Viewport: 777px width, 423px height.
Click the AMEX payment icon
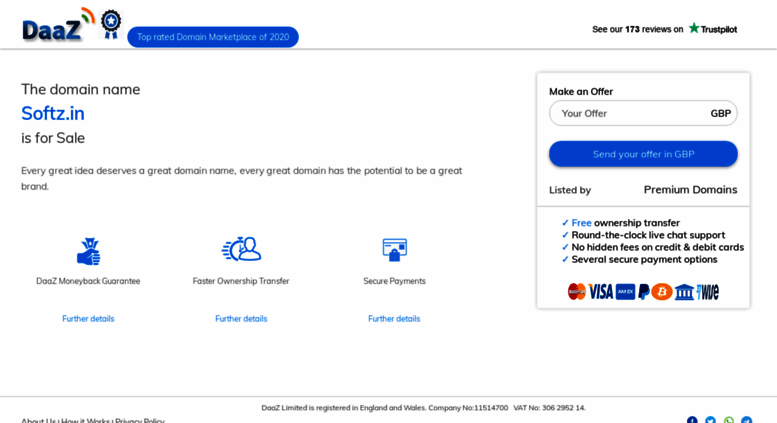pyautogui.click(x=625, y=292)
